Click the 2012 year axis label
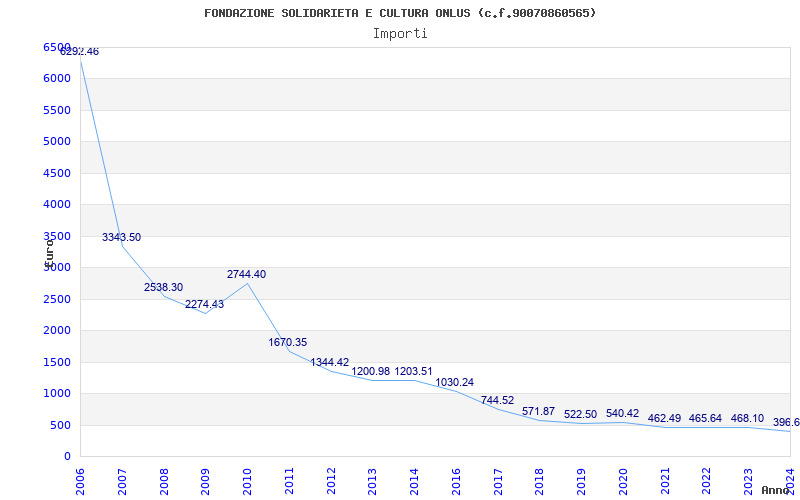800x500 pixels. pyautogui.click(x=331, y=482)
